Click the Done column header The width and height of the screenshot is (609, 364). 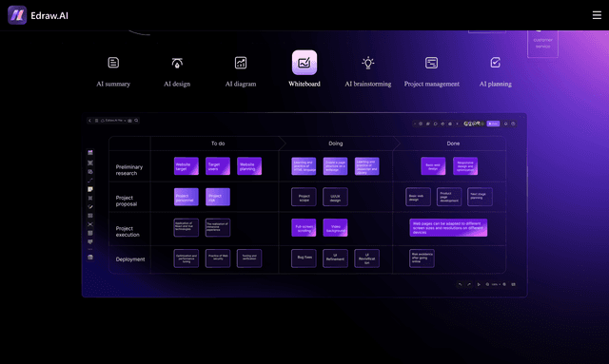pyautogui.click(x=453, y=144)
